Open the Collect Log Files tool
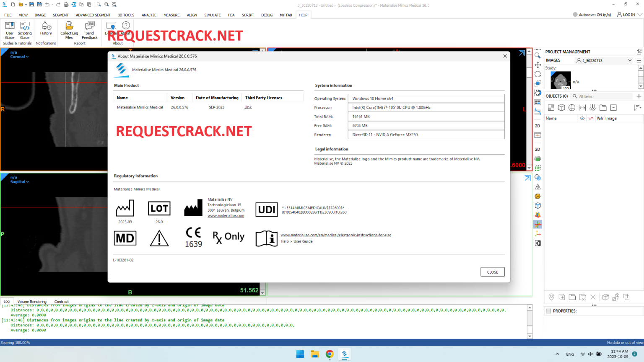 click(69, 31)
